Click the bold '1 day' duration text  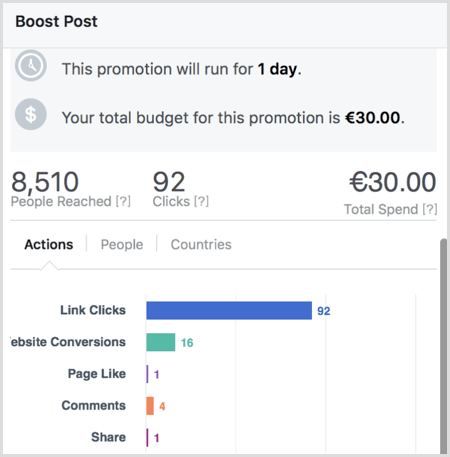point(277,69)
